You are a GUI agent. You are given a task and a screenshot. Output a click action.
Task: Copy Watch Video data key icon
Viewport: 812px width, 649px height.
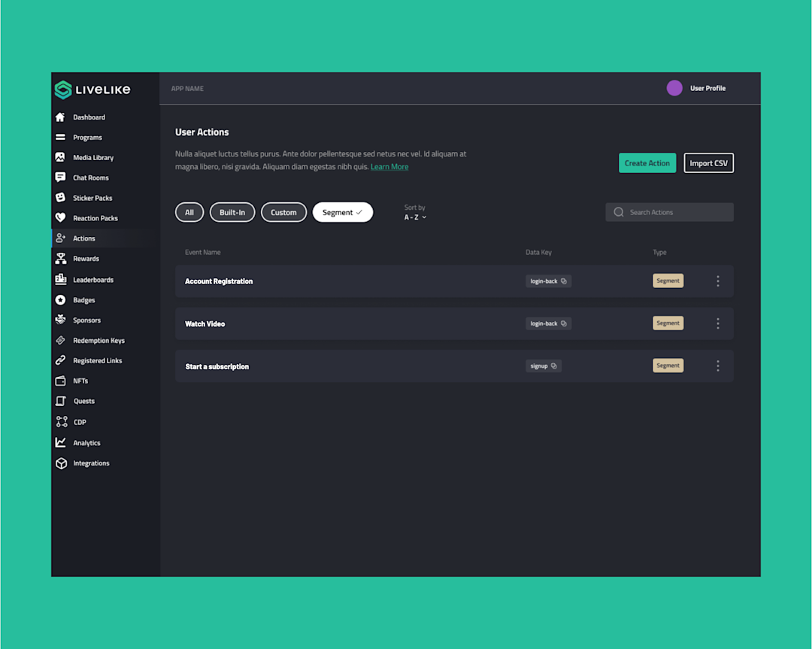564,323
